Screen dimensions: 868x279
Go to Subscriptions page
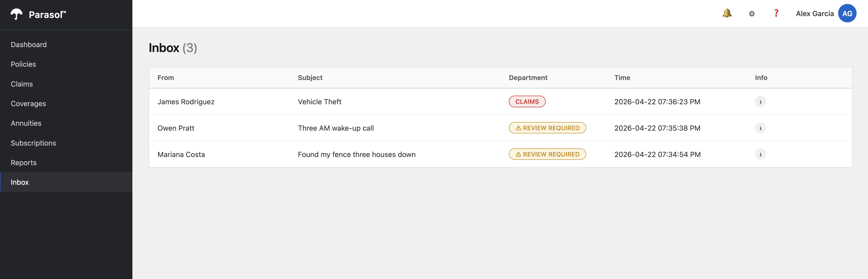pyautogui.click(x=33, y=143)
